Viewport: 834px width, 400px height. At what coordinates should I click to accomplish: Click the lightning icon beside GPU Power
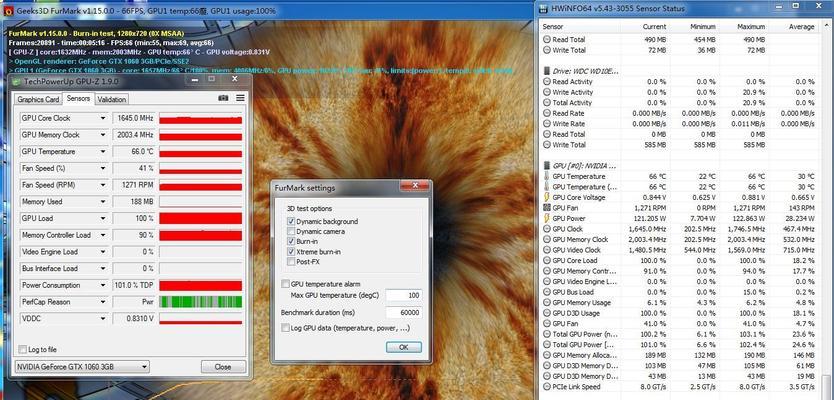(547, 218)
